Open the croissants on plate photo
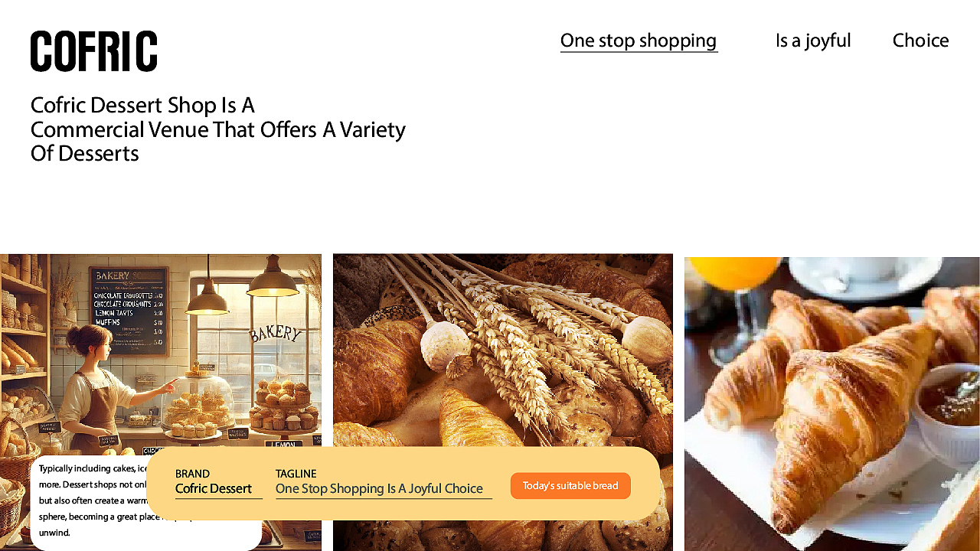Screen dimensions: 980x551 pyautogui.click(x=832, y=403)
